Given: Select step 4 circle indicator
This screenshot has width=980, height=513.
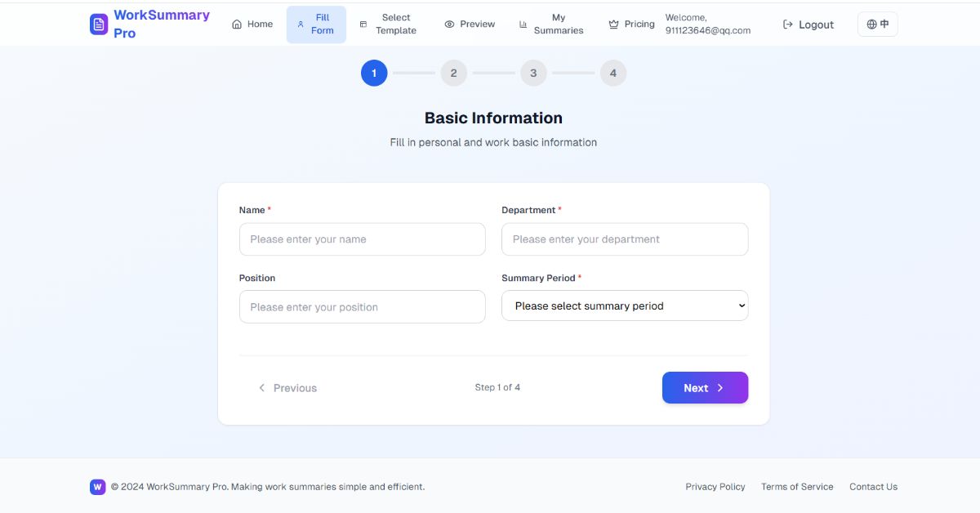Looking at the screenshot, I should coord(612,73).
